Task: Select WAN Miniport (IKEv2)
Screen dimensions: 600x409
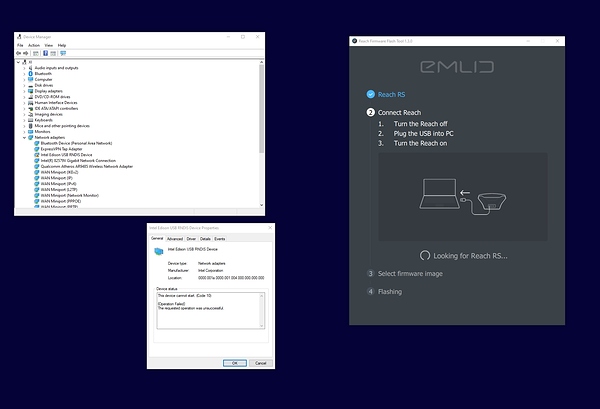Action: pyautogui.click(x=59, y=172)
